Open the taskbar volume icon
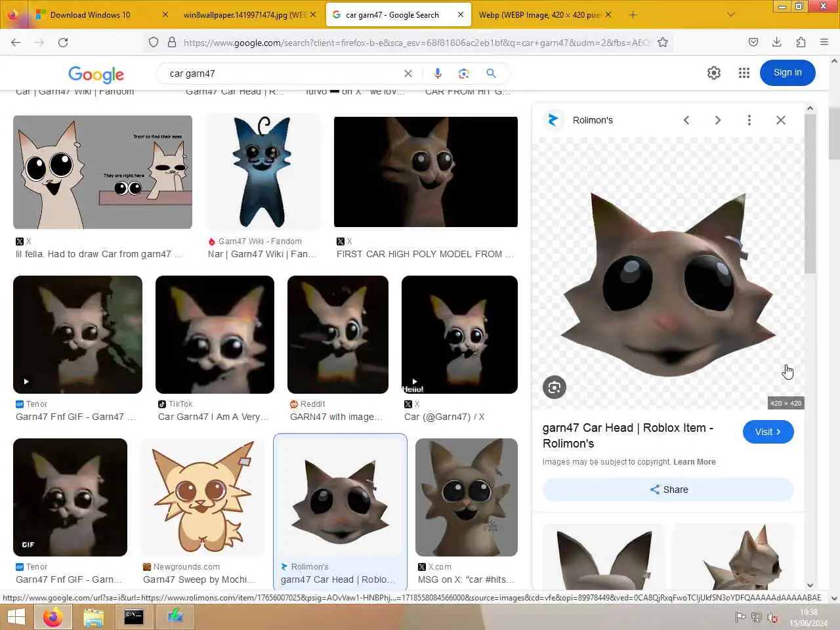 point(772,618)
